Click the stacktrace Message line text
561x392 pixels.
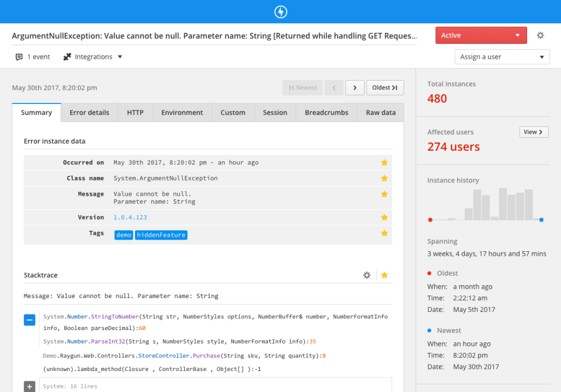pyautogui.click(x=121, y=296)
